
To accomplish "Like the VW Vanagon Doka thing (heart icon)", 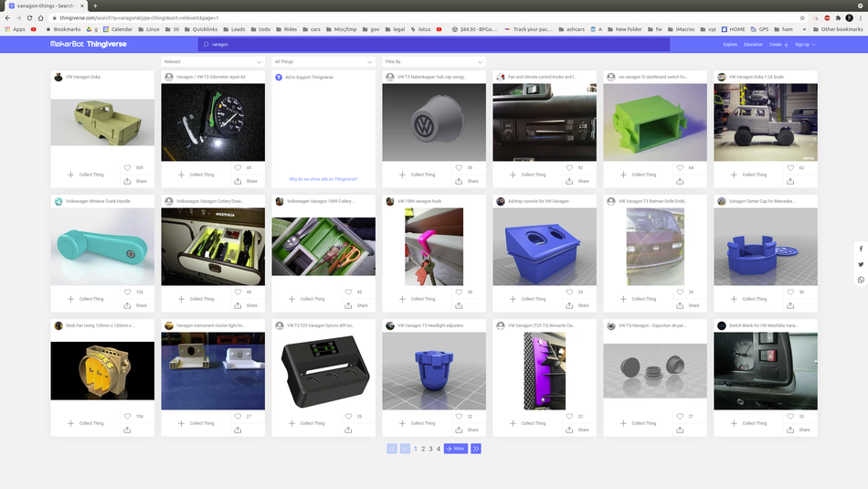I will pyautogui.click(x=127, y=168).
